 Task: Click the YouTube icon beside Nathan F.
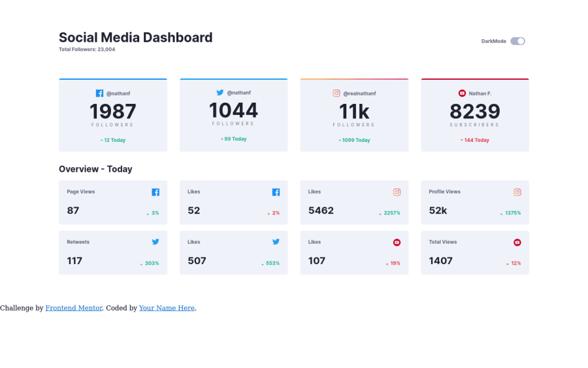[x=462, y=93]
